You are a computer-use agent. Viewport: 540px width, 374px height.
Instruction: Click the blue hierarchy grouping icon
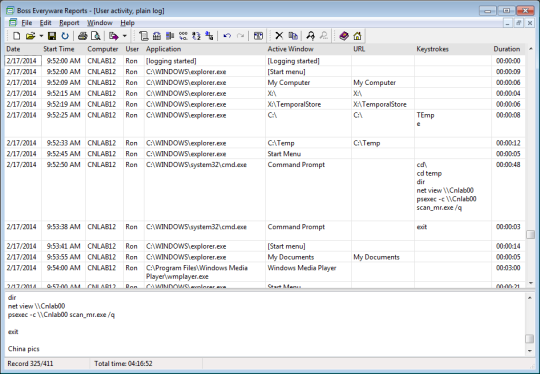[209, 36]
